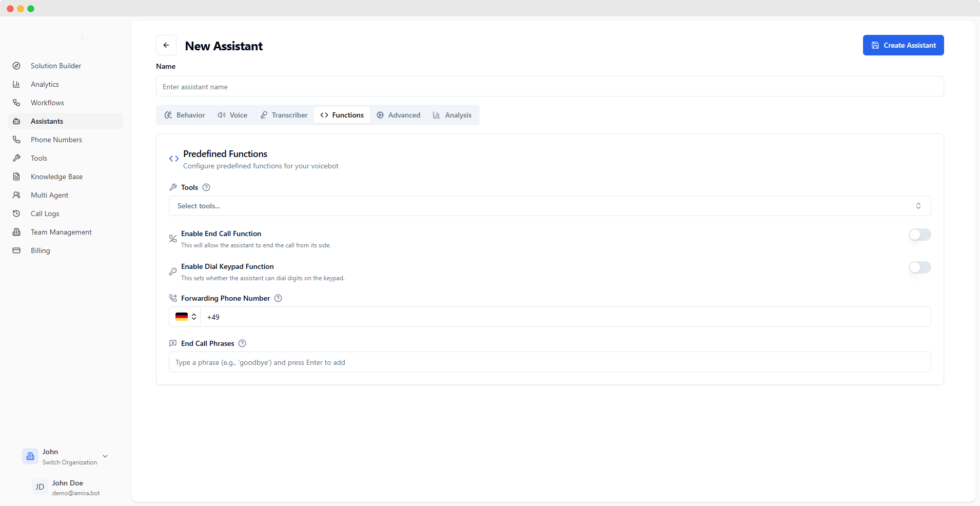
Task: Click the Create Assistant button
Action: 903,45
